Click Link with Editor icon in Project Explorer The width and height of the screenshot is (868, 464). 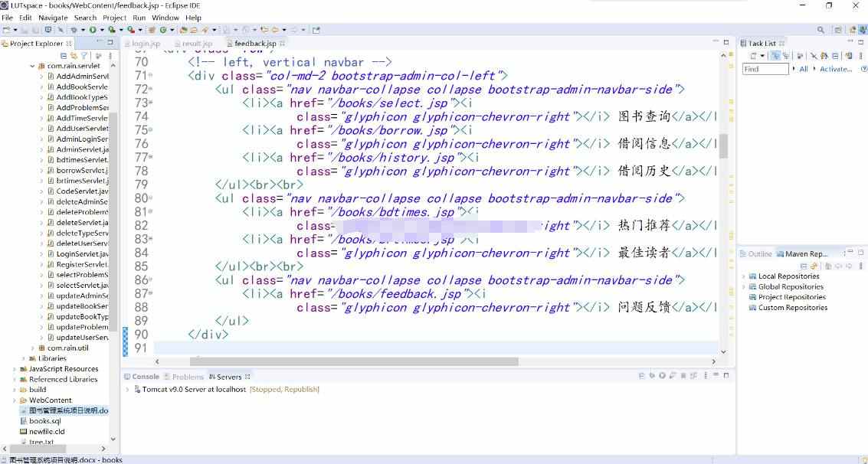coord(74,56)
